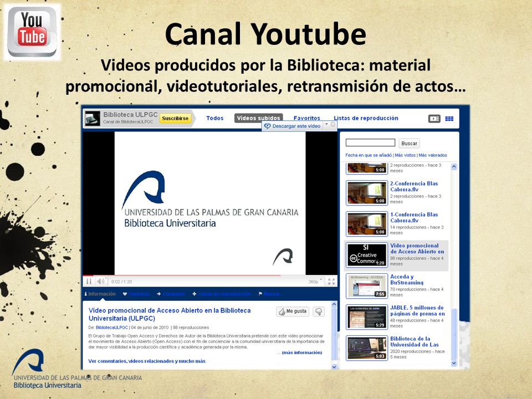Select the Videos subidos tab

(259, 118)
